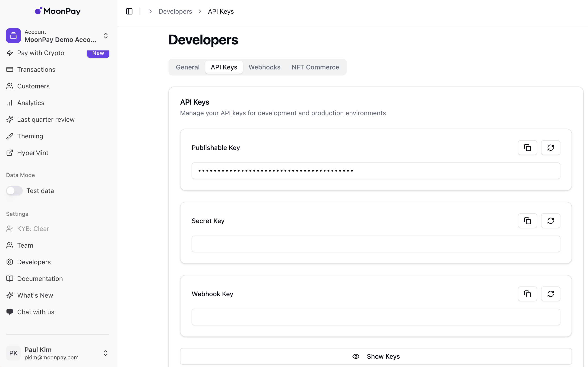Open the Documentation link
Image resolution: width=588 pixels, height=367 pixels.
[40, 279]
